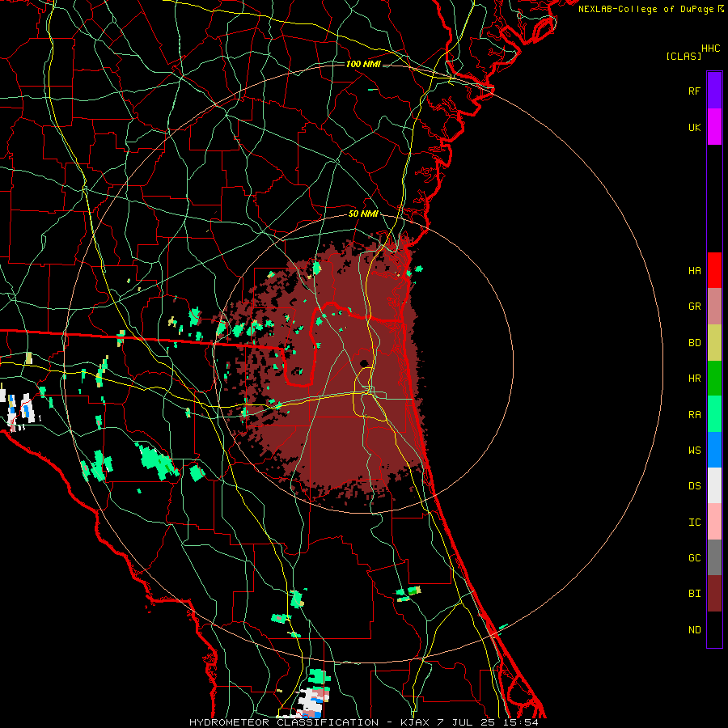
Task: Click the WS legend label
Action: (694, 451)
